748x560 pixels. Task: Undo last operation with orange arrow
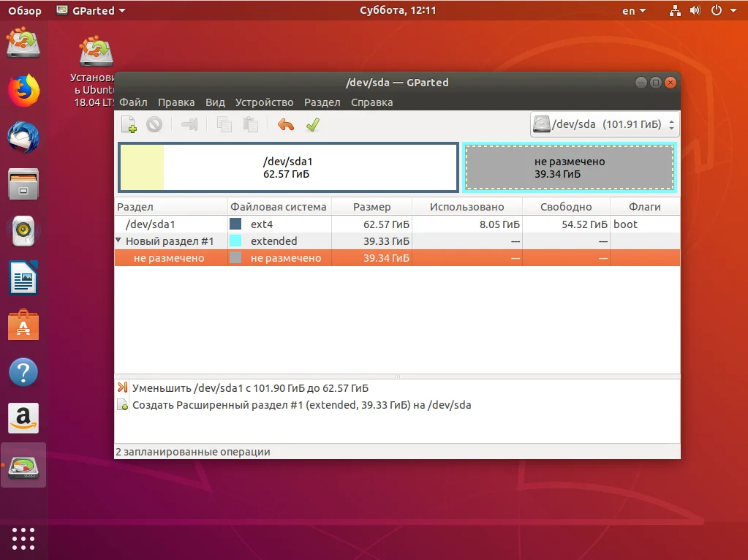286,125
